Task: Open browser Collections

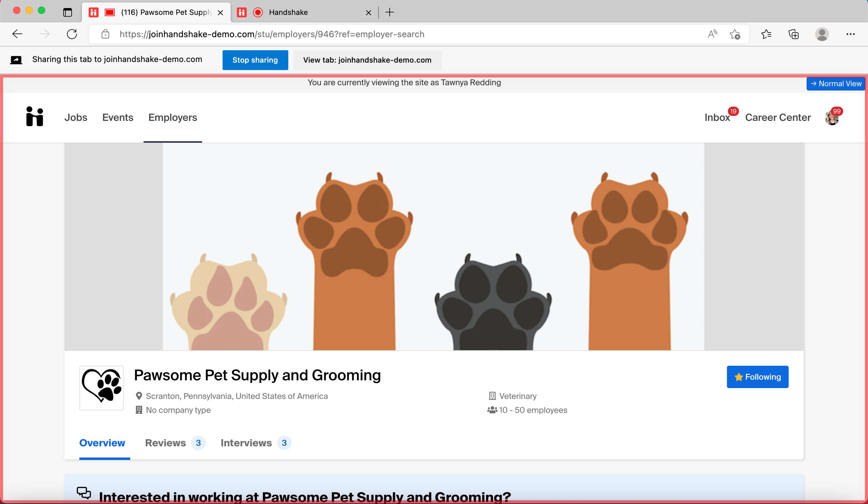Action: click(x=794, y=34)
